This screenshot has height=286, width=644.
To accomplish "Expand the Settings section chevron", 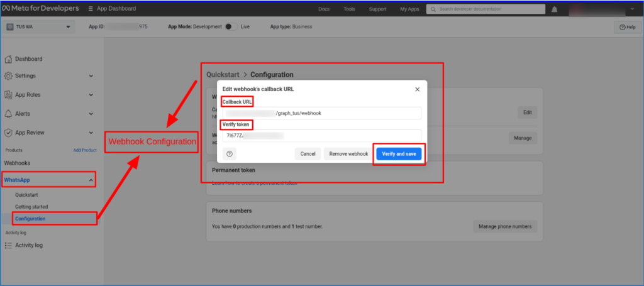I will (91, 76).
